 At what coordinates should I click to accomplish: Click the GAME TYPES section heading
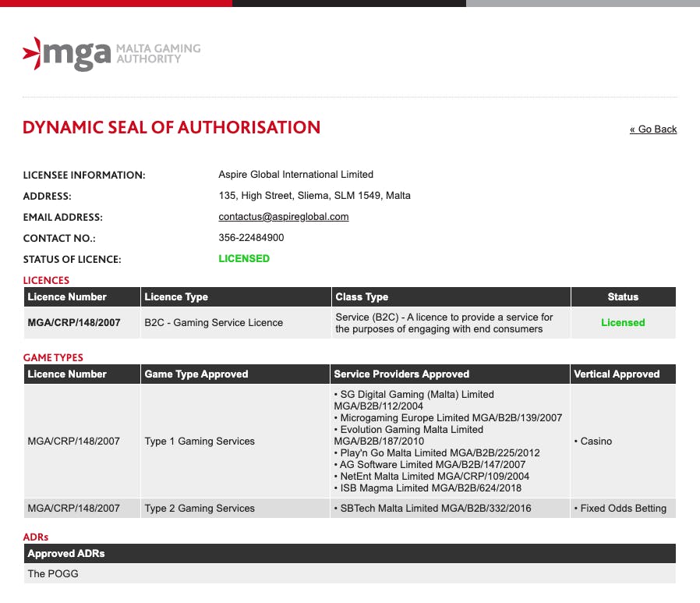point(53,358)
